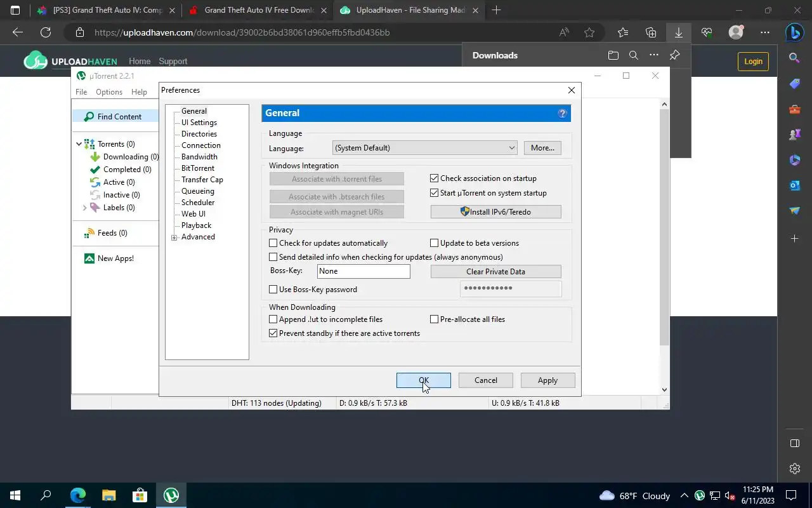Click the Apply button in Preferences
Image resolution: width=812 pixels, height=508 pixels.
coord(547,380)
